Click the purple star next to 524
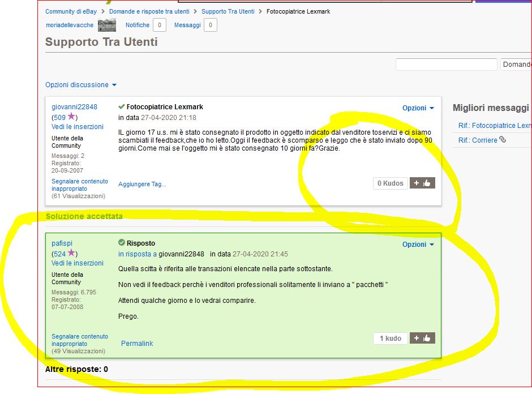 point(71,253)
